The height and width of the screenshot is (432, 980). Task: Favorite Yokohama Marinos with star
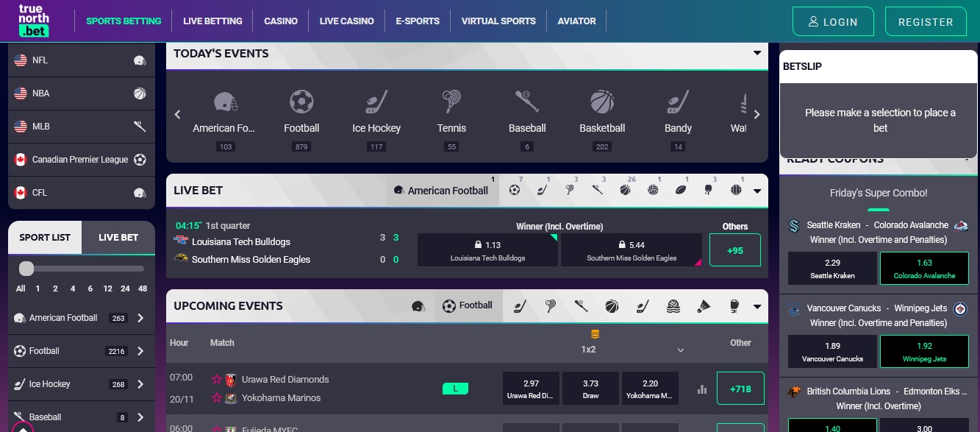pos(217,398)
